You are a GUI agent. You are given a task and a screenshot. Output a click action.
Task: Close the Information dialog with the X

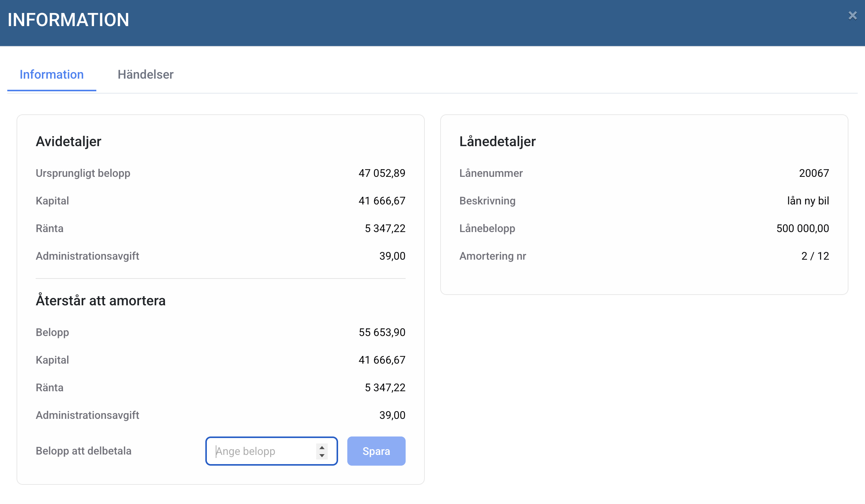[852, 16]
